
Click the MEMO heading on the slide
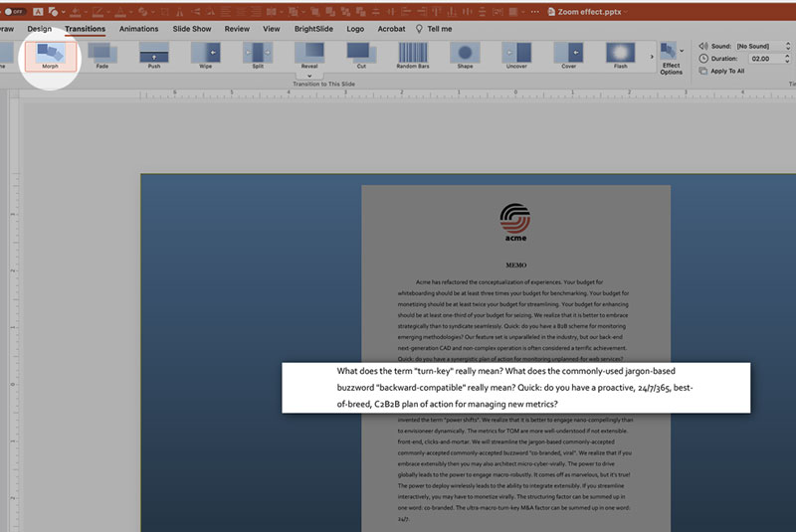pyautogui.click(x=515, y=266)
